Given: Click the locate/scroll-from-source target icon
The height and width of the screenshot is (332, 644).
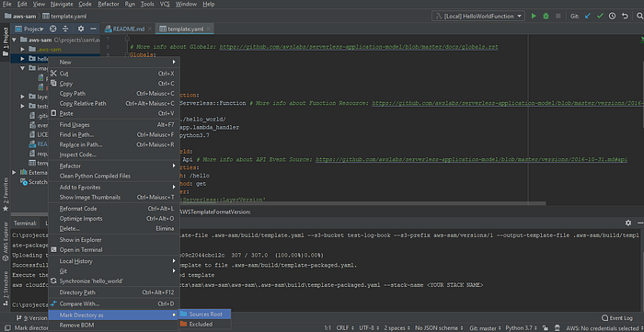Looking at the screenshot, I should pyautogui.click(x=52, y=29).
